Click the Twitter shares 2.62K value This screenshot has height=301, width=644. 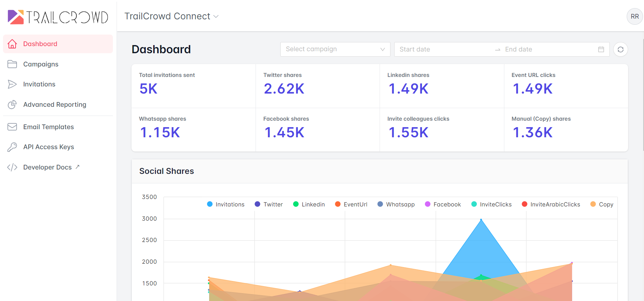[284, 89]
